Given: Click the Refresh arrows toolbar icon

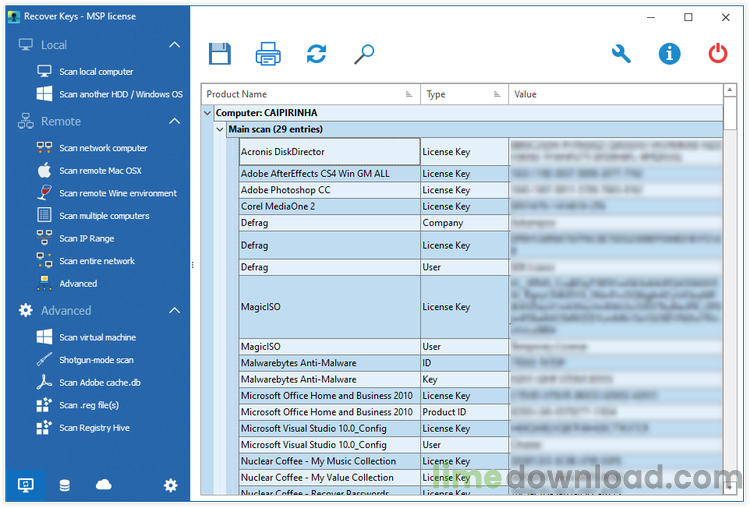Looking at the screenshot, I should click(316, 54).
